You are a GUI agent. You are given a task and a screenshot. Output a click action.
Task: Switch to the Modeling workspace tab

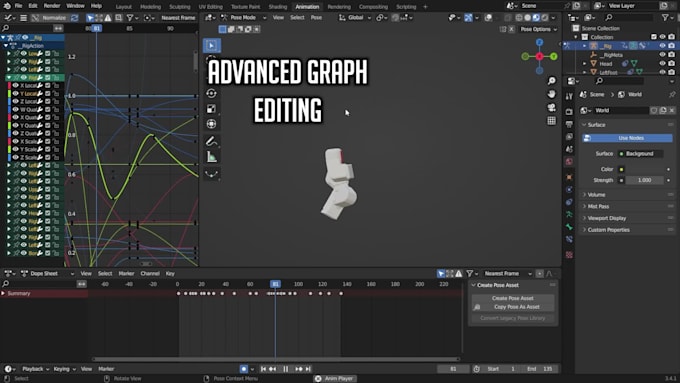150,7
